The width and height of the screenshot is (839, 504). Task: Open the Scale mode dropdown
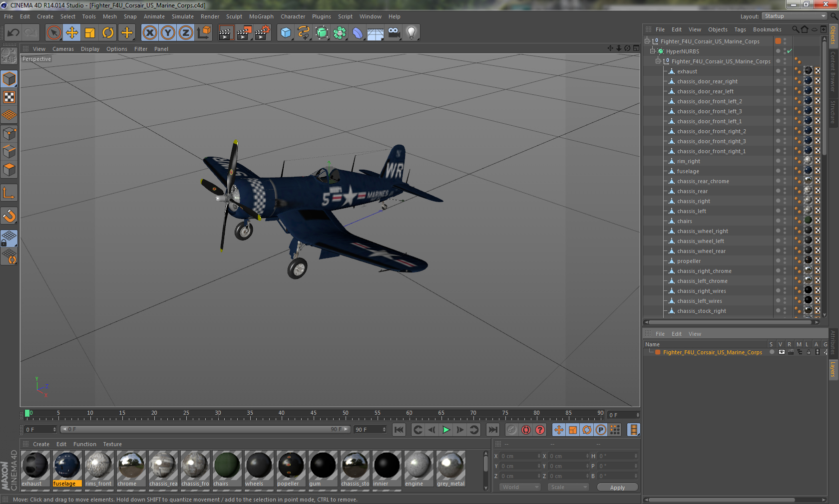(x=568, y=487)
